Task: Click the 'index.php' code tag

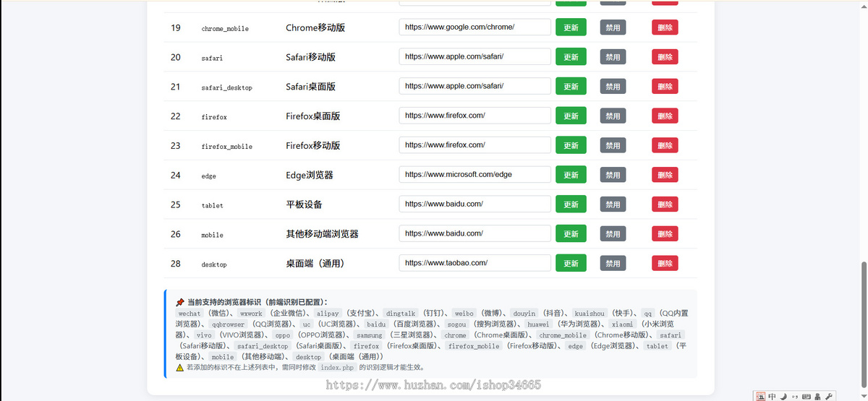Action: click(x=337, y=367)
